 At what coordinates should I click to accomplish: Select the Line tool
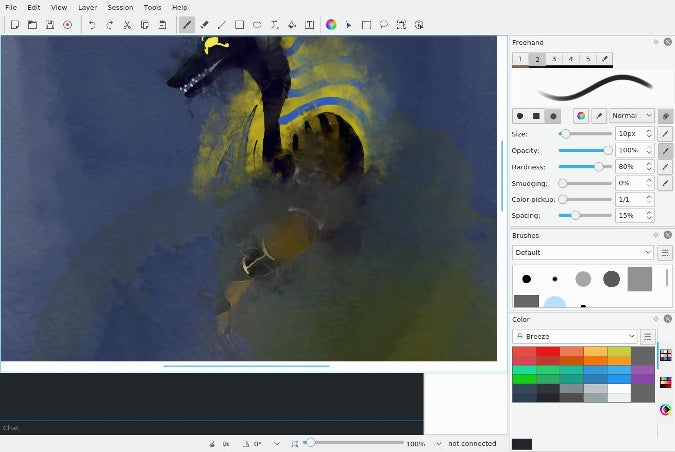222,25
